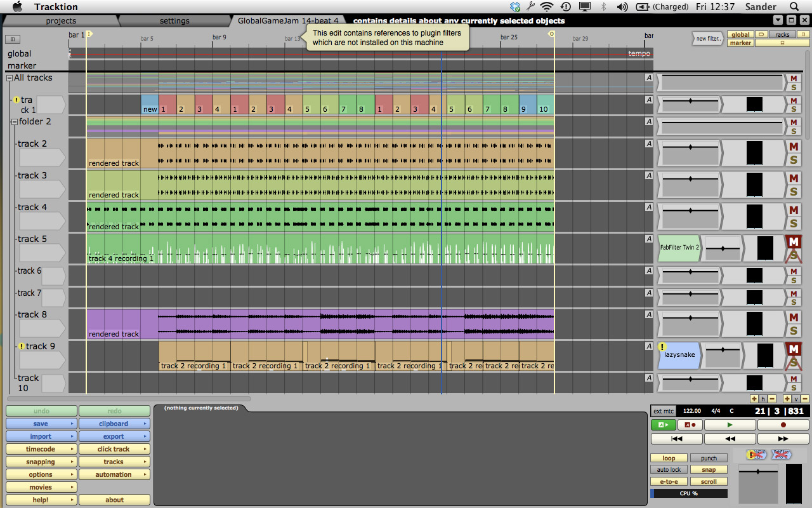Viewport: 812px width, 508px height.
Task: Click the click track button
Action: tap(114, 449)
